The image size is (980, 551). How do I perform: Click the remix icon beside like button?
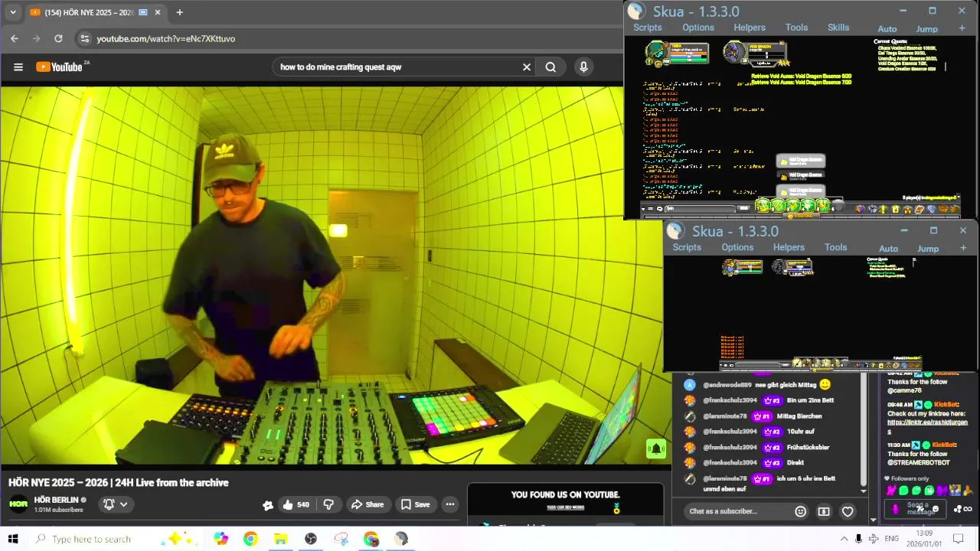pos(267,505)
